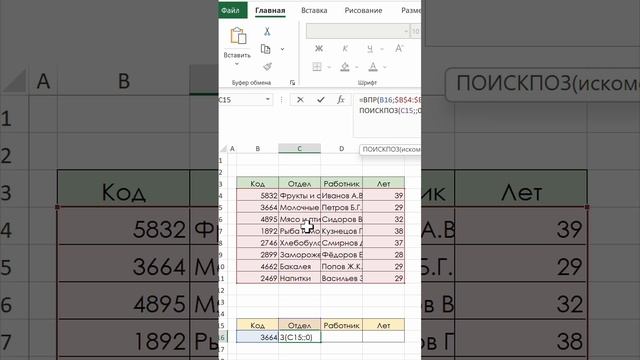Select the Сидоров В cell
Viewport: 640px width, 360px height.
[341, 219]
